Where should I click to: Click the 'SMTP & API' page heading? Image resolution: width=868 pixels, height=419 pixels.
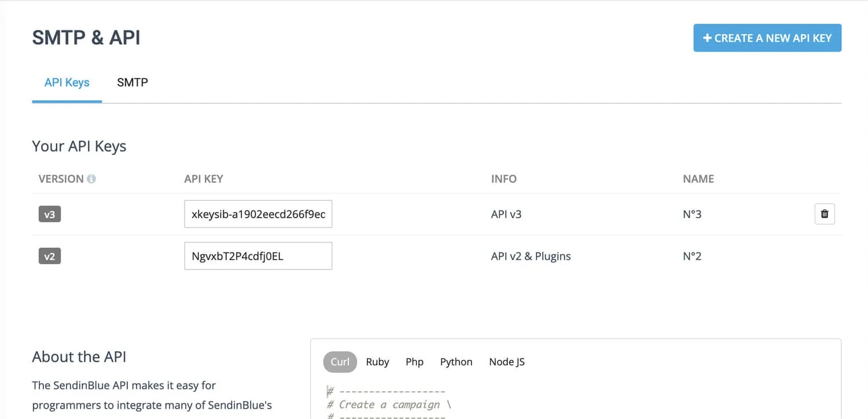tap(86, 38)
